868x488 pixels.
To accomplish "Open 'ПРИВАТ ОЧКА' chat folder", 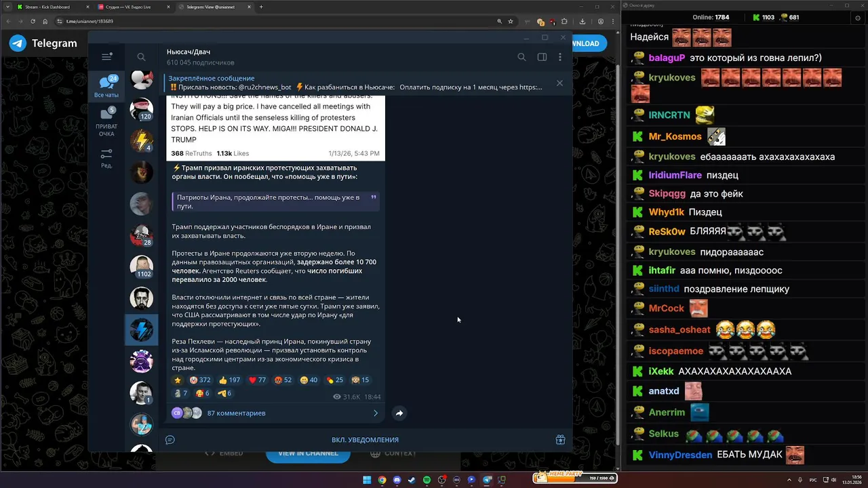I will [x=106, y=121].
